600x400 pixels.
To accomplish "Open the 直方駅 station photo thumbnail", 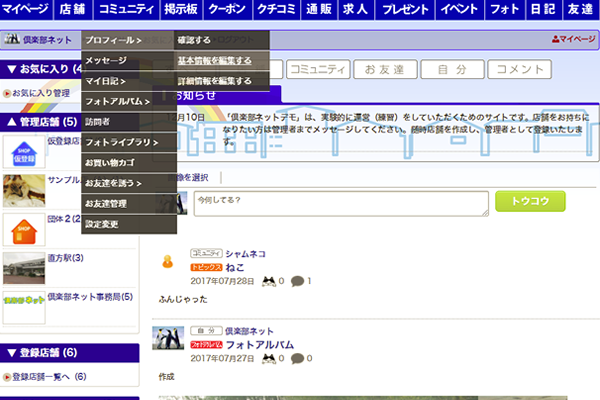I will (x=24, y=268).
